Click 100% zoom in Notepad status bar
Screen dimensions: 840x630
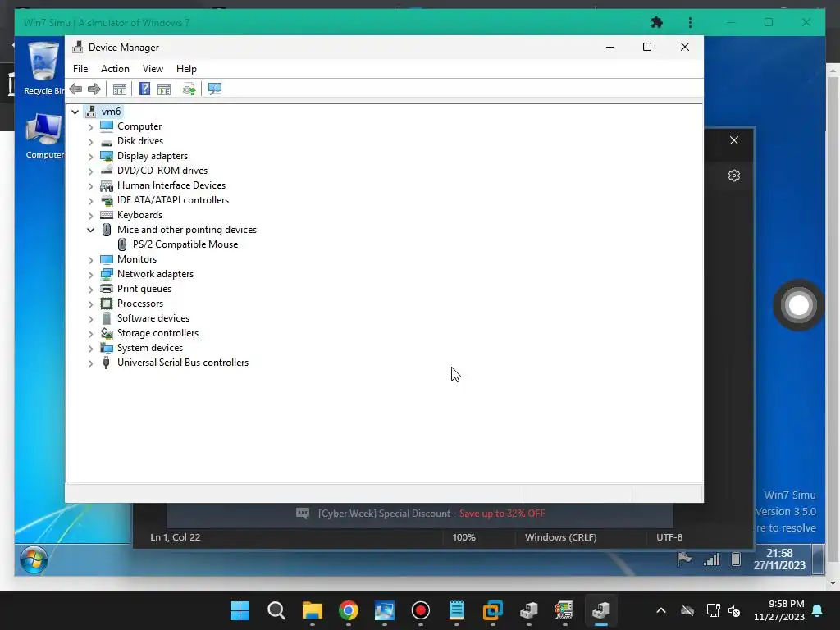coord(464,537)
